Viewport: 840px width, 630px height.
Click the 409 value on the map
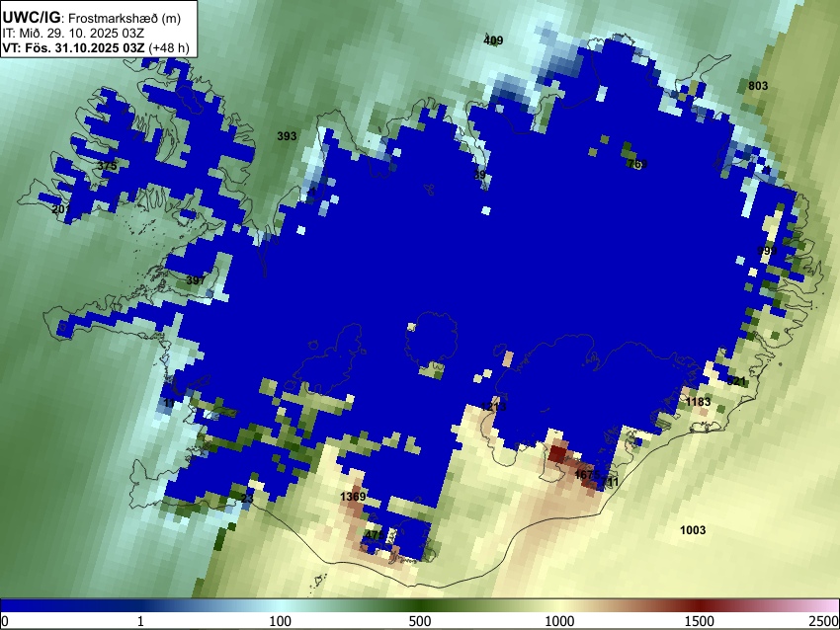[493, 40]
